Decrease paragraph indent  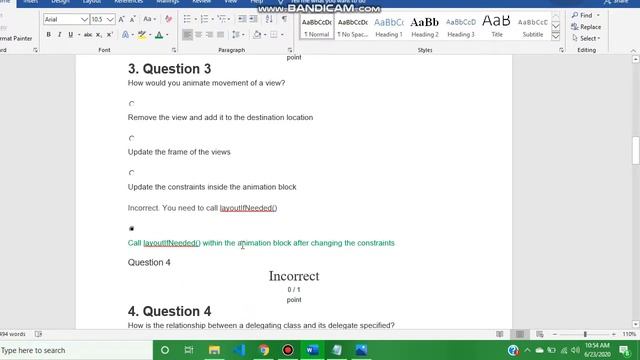242,19
